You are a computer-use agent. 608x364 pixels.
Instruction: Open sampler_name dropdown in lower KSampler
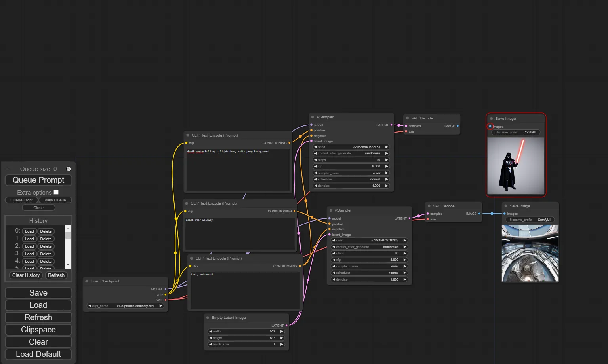tap(369, 266)
